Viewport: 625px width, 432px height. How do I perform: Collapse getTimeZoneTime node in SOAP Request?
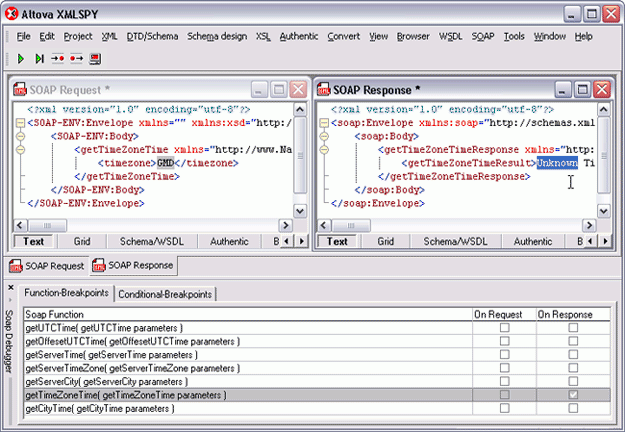point(20,150)
